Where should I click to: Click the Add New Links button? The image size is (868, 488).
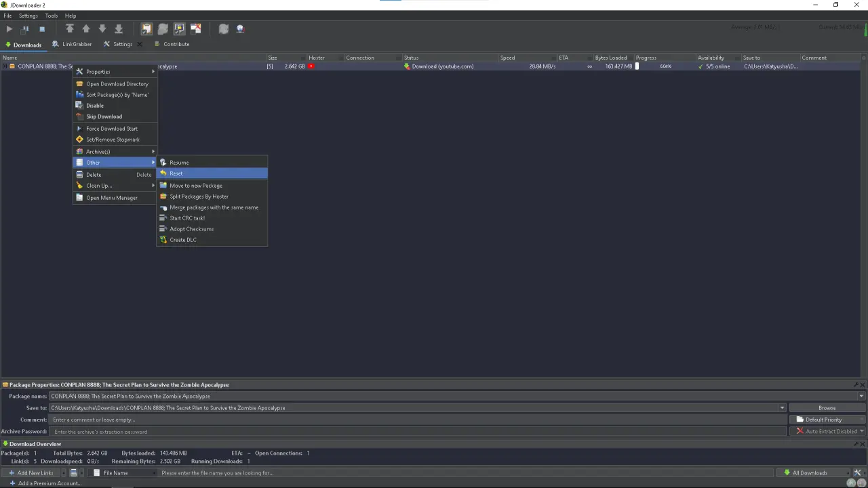[31, 472]
